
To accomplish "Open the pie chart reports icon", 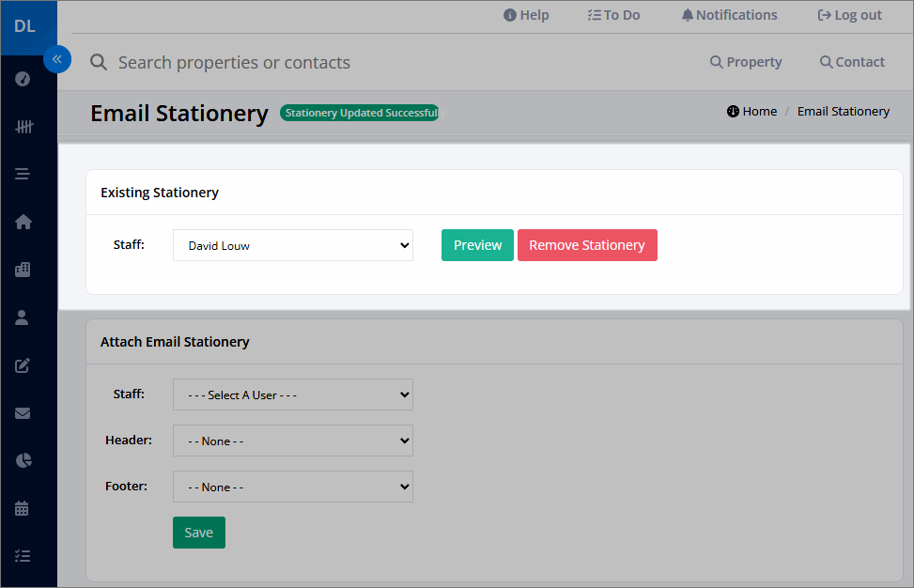I will (x=23, y=460).
